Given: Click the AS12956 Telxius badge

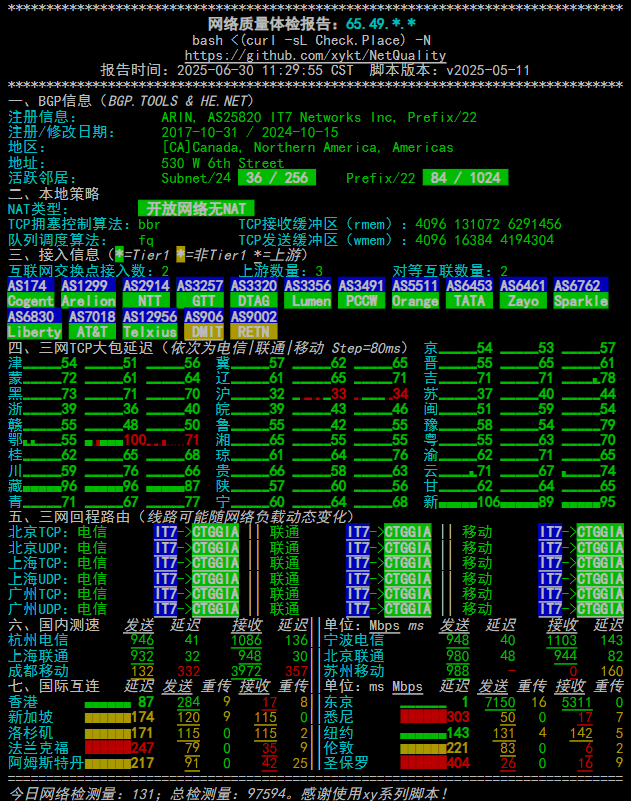Looking at the screenshot, I should tap(150, 324).
